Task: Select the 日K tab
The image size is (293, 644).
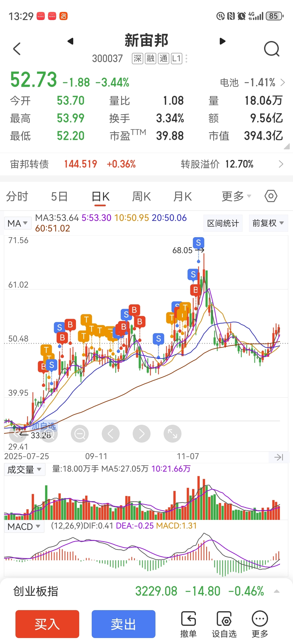Action: coord(101,197)
